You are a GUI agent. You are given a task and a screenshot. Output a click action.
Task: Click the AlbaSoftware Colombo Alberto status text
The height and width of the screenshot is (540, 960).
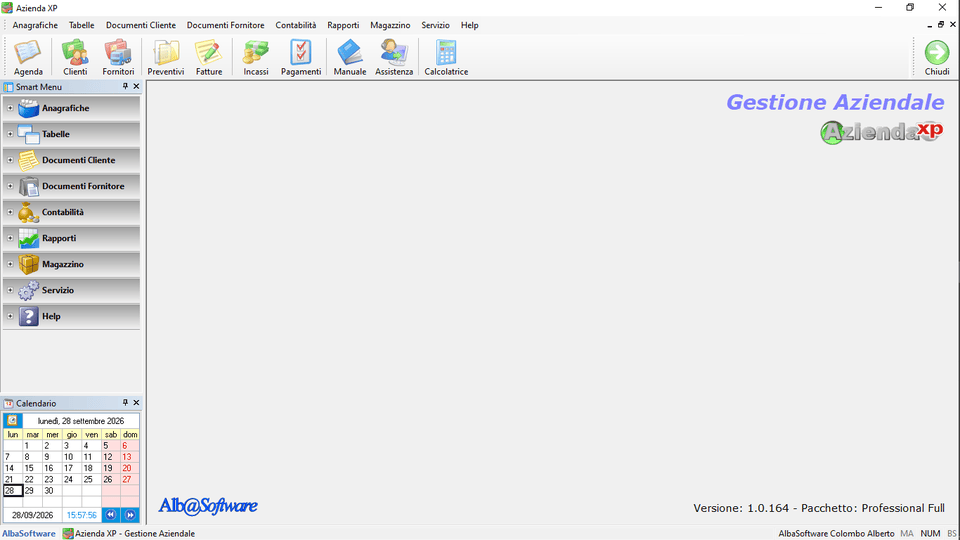pyautogui.click(x=836, y=533)
